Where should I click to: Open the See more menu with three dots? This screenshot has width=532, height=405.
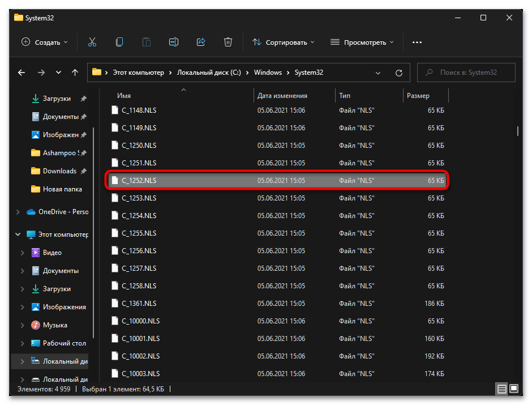(x=417, y=42)
